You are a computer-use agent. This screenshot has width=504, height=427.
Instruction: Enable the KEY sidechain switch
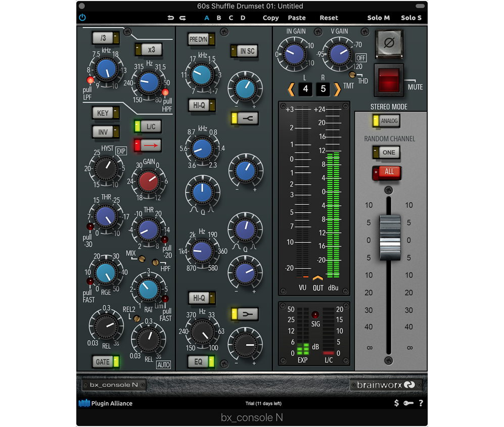tap(106, 113)
